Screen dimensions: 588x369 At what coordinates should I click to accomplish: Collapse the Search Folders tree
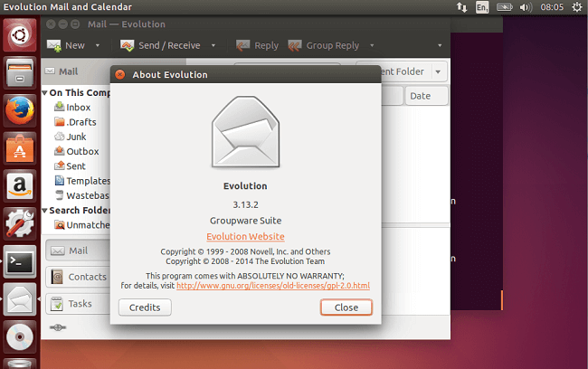[x=44, y=211]
